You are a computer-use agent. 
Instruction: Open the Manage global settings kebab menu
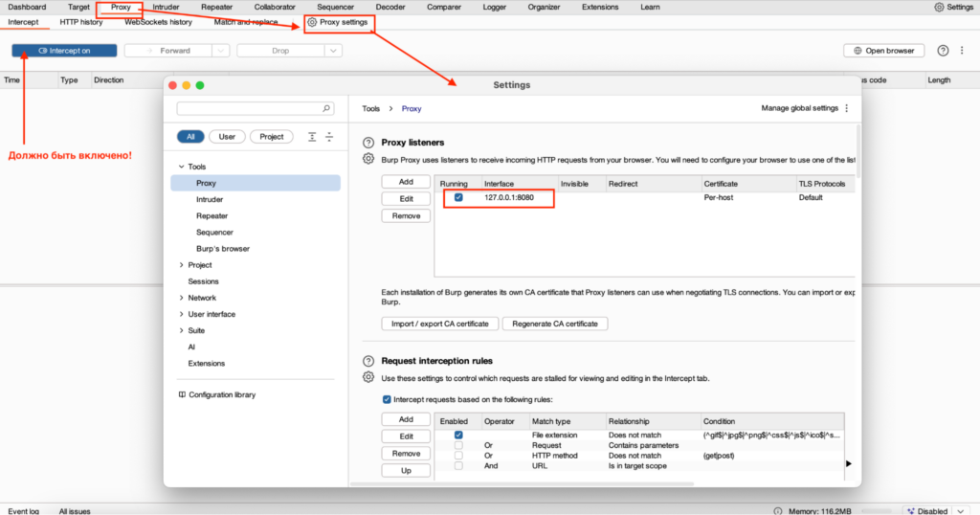pos(846,109)
